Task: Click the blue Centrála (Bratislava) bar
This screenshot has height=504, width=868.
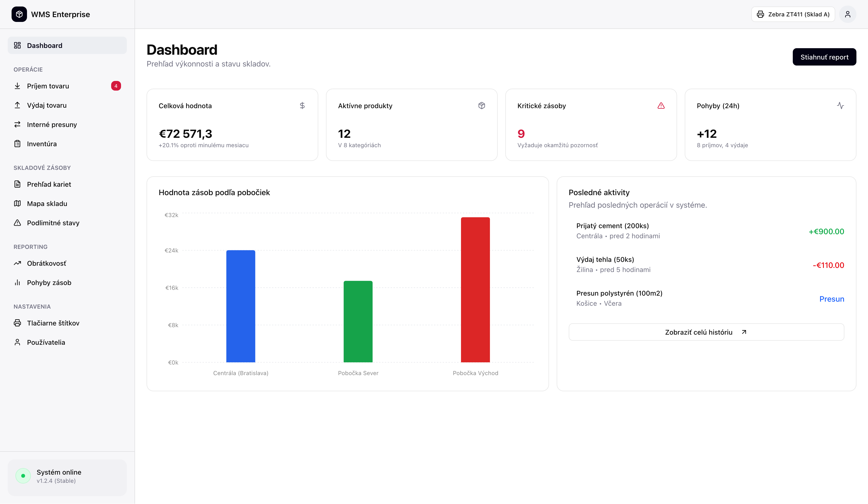Action: coord(240,306)
